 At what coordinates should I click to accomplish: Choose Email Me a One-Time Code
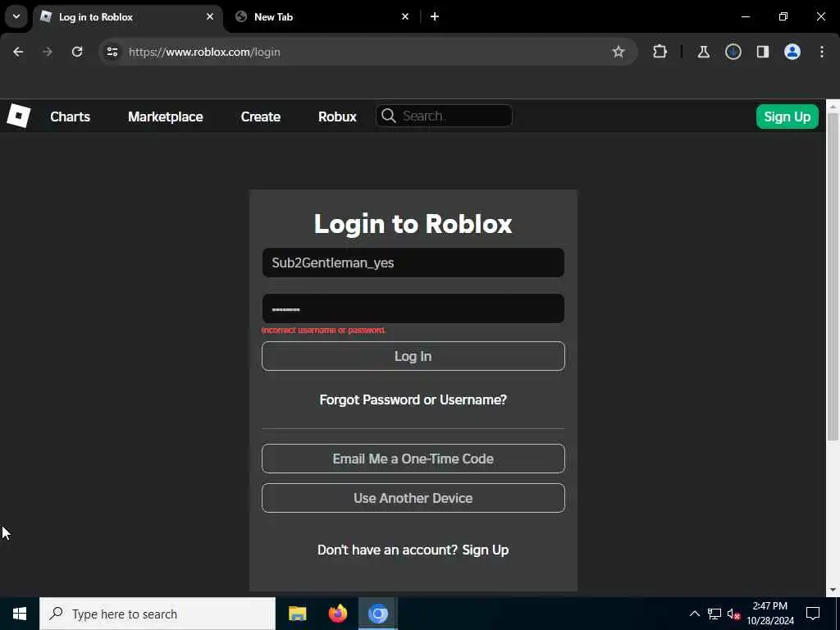pyautogui.click(x=413, y=459)
